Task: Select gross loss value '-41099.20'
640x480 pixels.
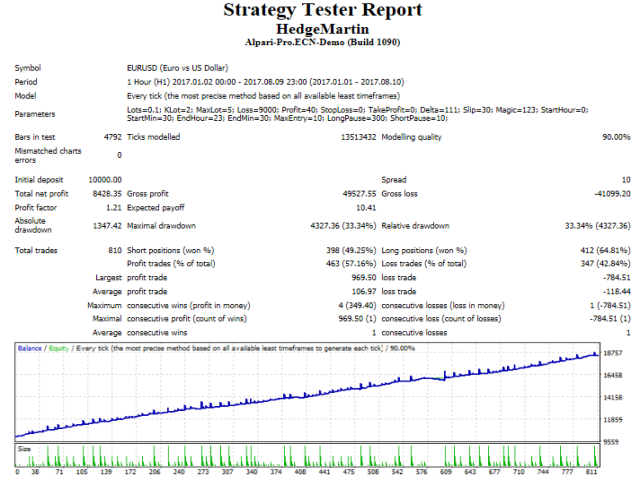Action: [x=612, y=193]
